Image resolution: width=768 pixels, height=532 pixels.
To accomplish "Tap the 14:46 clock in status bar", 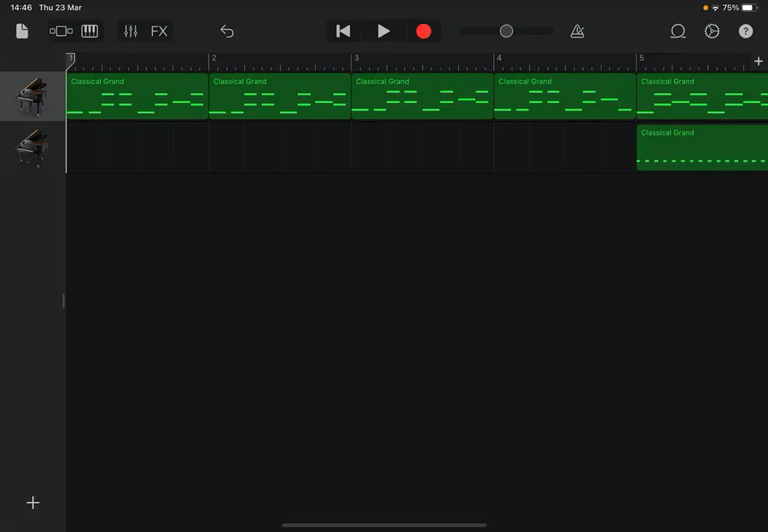I will [21, 8].
